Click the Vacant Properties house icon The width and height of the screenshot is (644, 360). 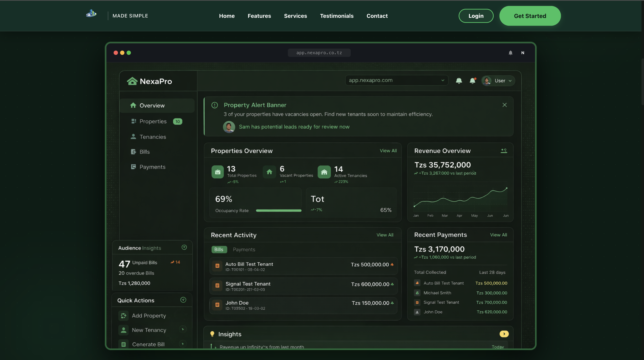click(x=269, y=172)
